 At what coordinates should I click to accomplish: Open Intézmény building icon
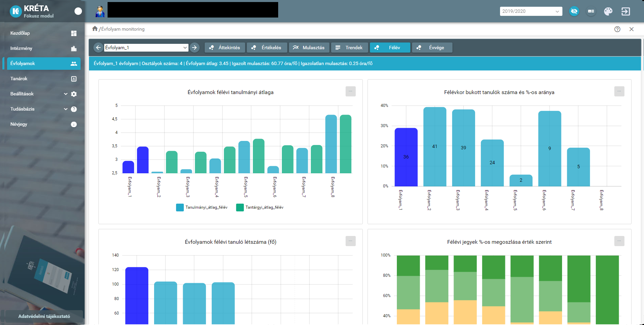coord(74,49)
